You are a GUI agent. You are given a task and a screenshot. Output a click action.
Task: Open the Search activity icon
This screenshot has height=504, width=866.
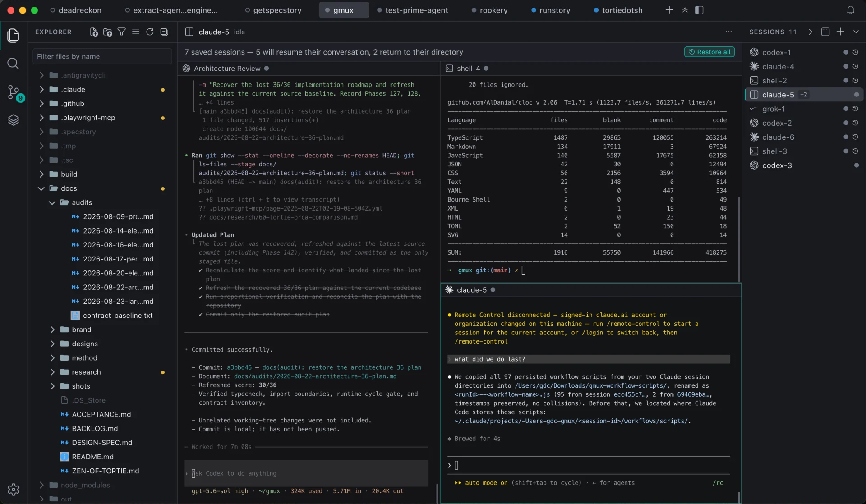pos(13,63)
